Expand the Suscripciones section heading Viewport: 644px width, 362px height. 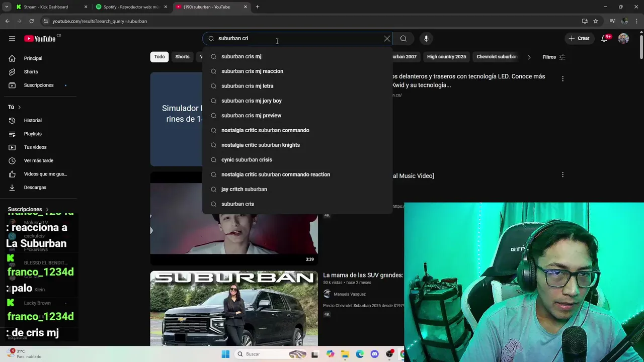pos(29,209)
